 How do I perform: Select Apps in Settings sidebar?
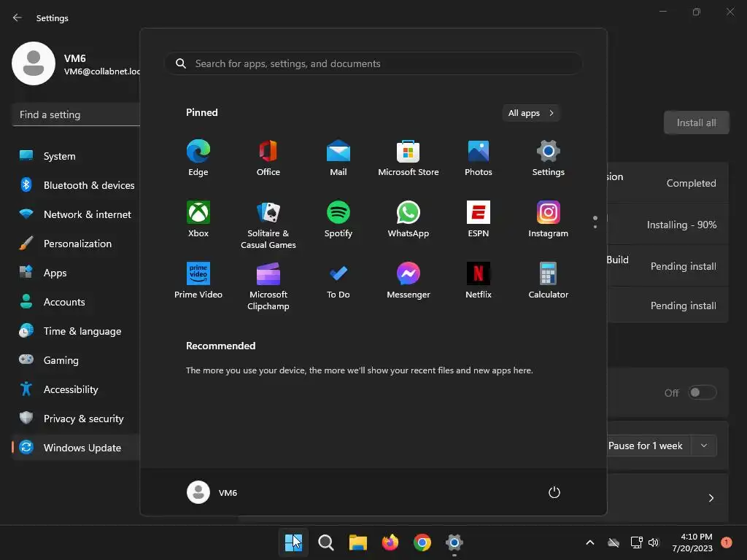[76, 273]
